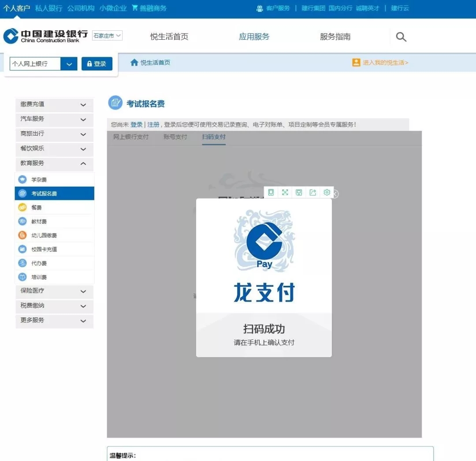The height and width of the screenshot is (461, 476).
Task: Click the 扫码成功 status text
Action: tap(264, 329)
